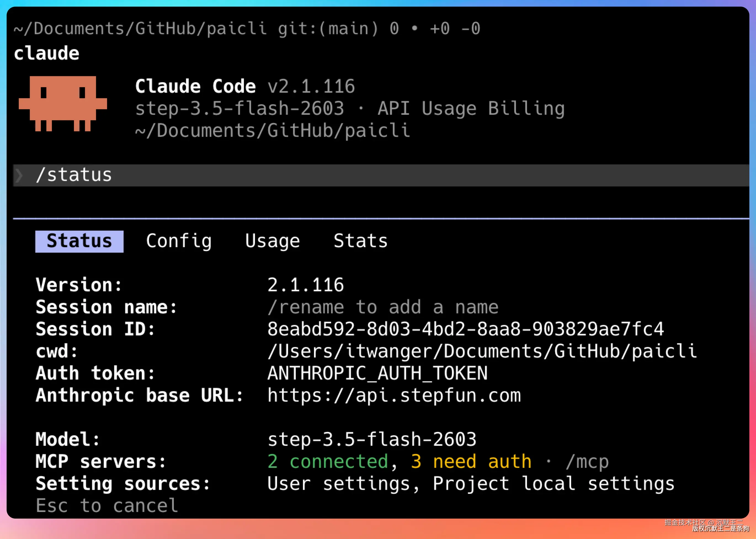Click the '/rename to add a name' hint
Screen dimensions: 756x539
pos(383,307)
